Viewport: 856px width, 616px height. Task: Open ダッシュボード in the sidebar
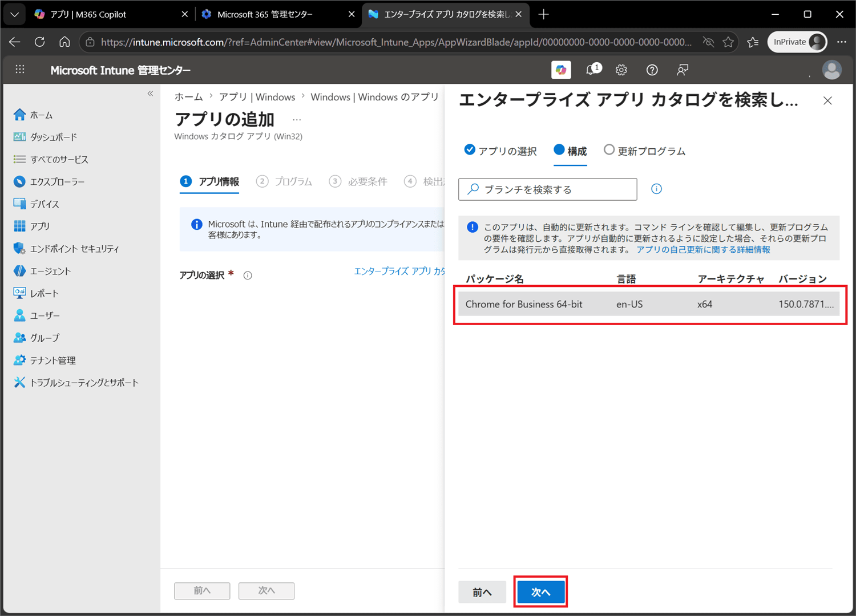[x=45, y=137]
